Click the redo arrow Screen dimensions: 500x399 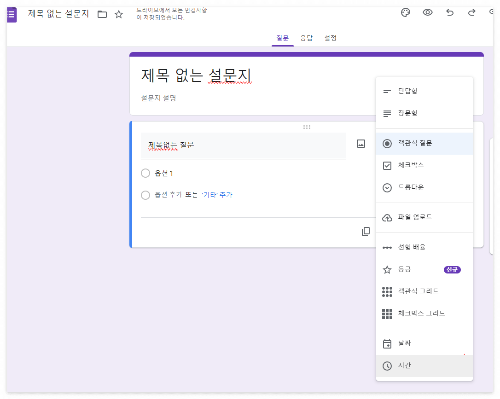(471, 13)
